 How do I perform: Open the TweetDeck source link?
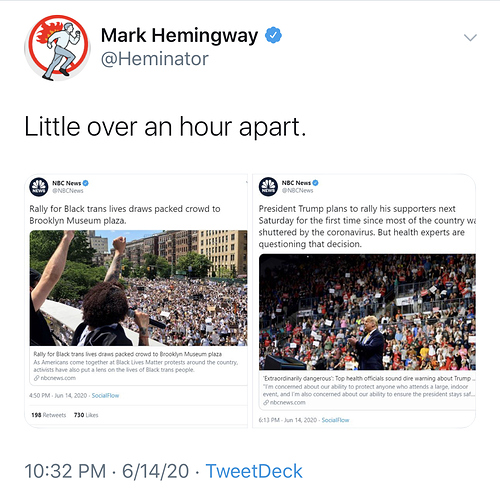pyautogui.click(x=254, y=471)
